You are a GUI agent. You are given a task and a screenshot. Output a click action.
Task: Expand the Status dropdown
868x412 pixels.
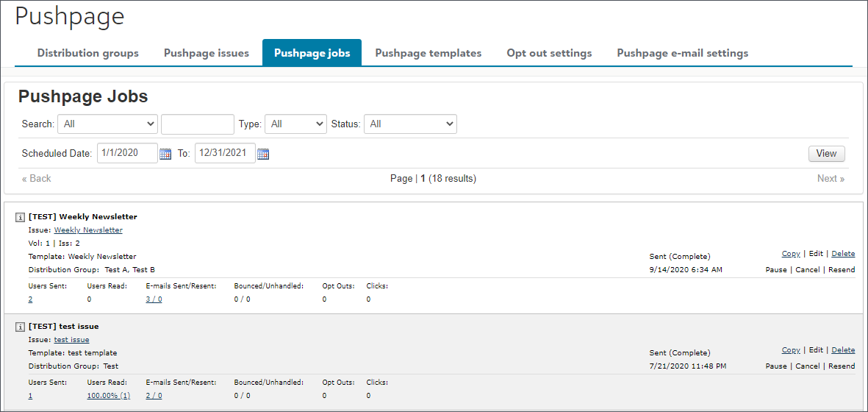(410, 124)
